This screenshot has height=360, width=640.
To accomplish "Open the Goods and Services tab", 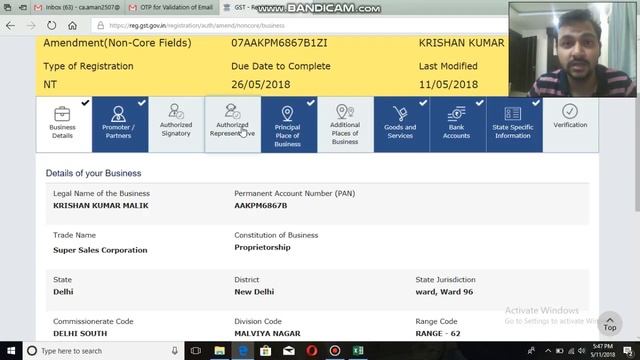I will [402, 124].
